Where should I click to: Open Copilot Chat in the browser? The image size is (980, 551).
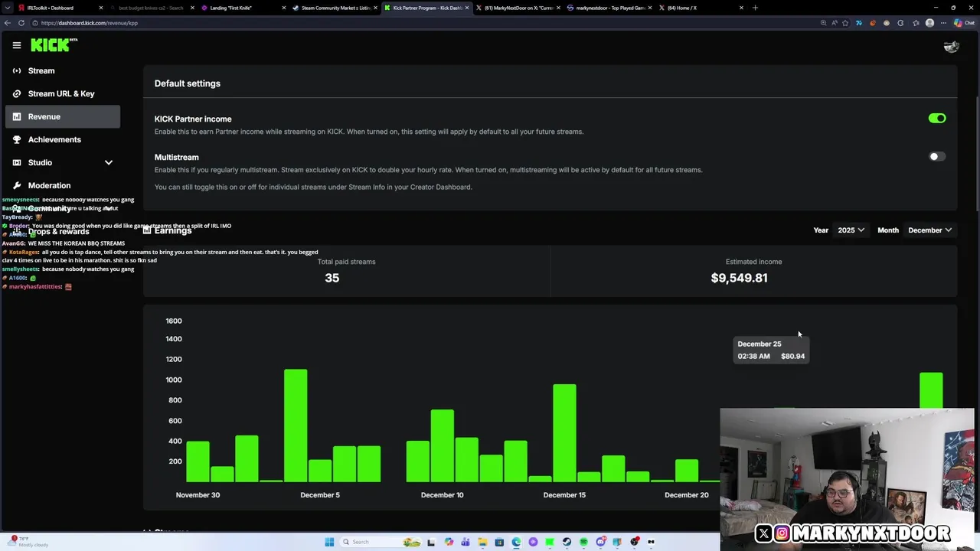964,23
